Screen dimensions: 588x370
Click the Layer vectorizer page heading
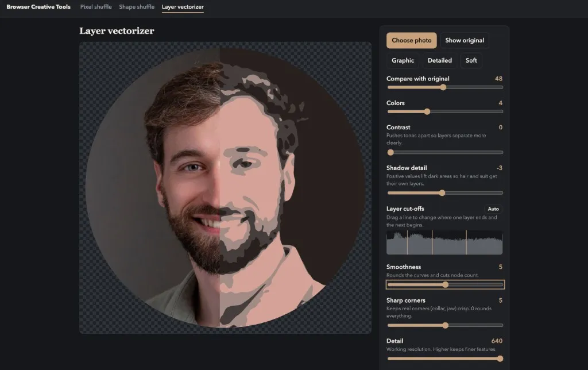tap(117, 31)
